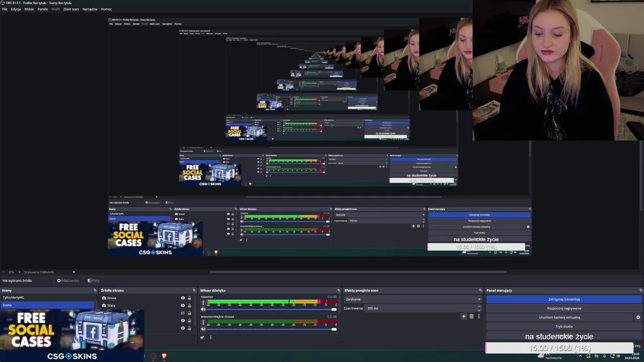Undock the Efekty przejścia scen panel
Image resolution: width=644 pixels, height=362 pixels.
click(x=480, y=290)
